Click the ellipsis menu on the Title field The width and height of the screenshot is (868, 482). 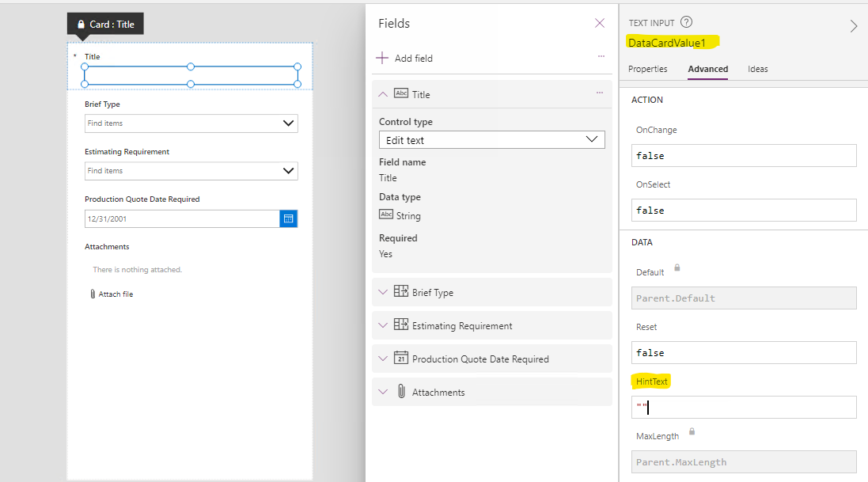(x=599, y=93)
